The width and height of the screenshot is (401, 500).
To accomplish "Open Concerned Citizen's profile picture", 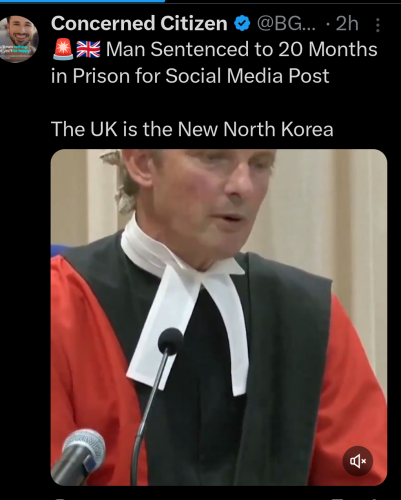I will [19, 39].
